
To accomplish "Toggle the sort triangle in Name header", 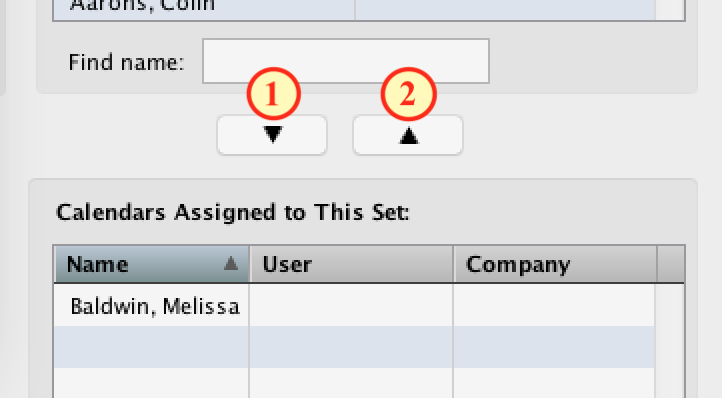I will [231, 264].
